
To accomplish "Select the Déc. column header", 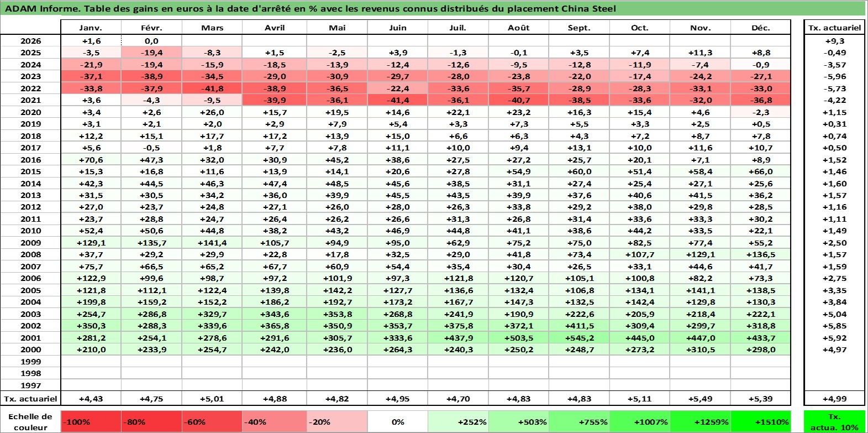I will (x=760, y=28).
